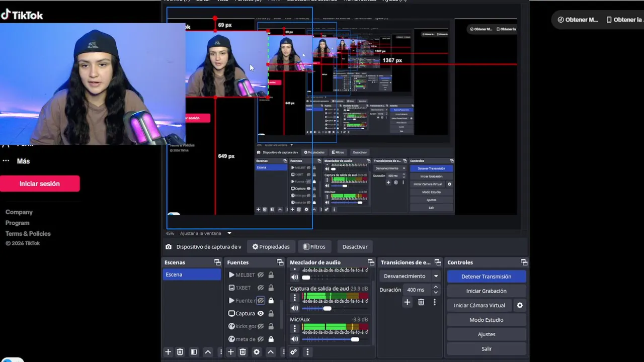Delete transition using trash icon
644x362 pixels.
(x=421, y=302)
